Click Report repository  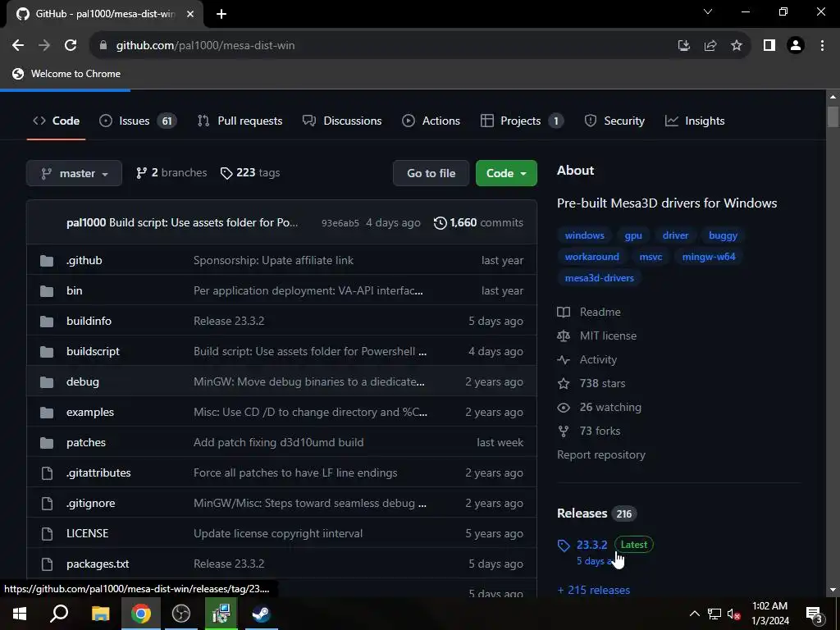pyautogui.click(x=601, y=454)
